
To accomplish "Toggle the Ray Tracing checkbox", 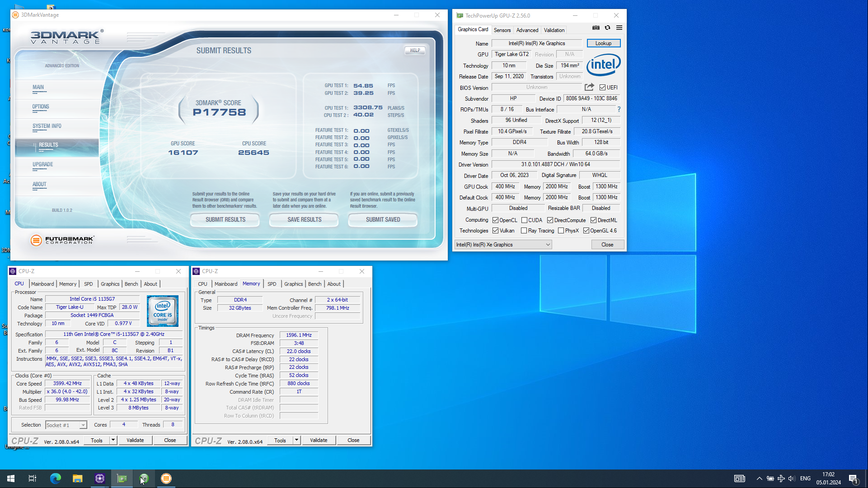I will coord(524,231).
